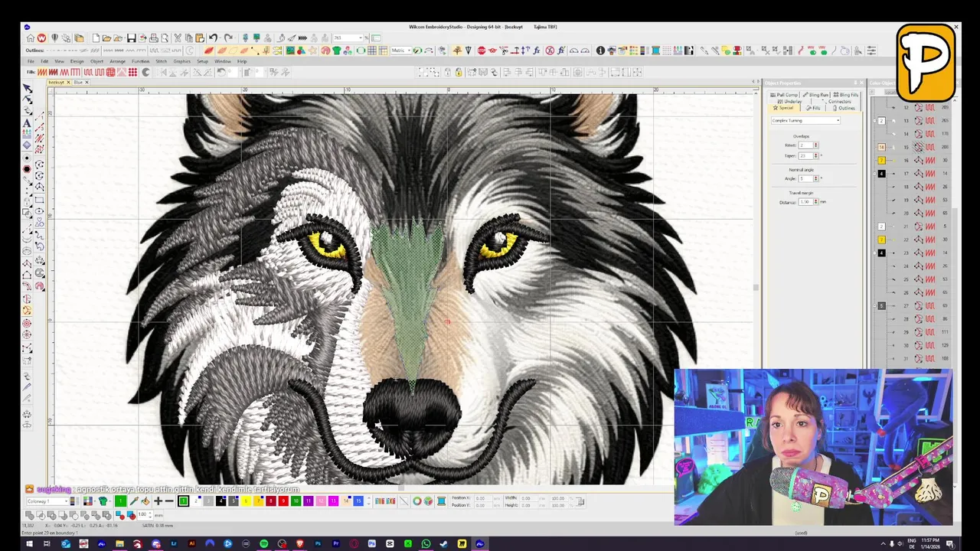
Task: Open the color wheel icon
Action: (x=417, y=501)
